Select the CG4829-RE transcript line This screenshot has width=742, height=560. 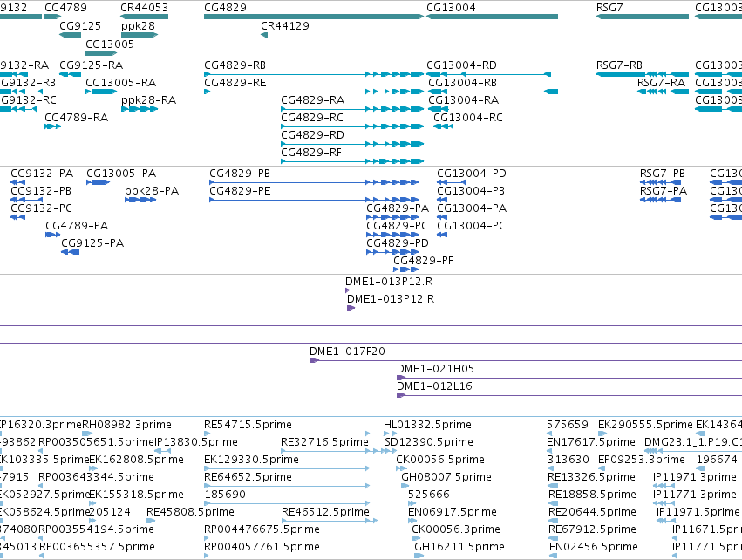click(x=314, y=92)
